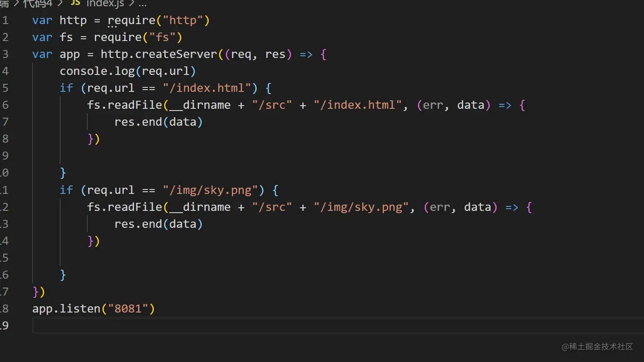Click line number 9 in the gutter
The width and height of the screenshot is (644, 362).
pos(5,156)
